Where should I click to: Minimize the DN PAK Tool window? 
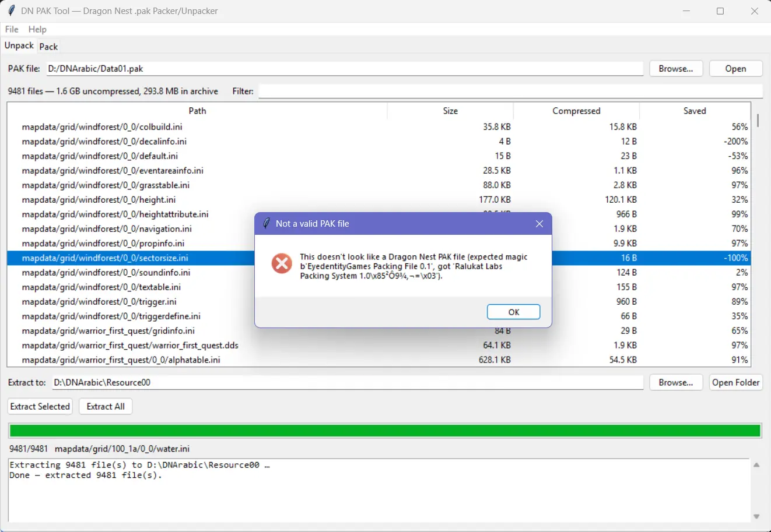point(687,11)
